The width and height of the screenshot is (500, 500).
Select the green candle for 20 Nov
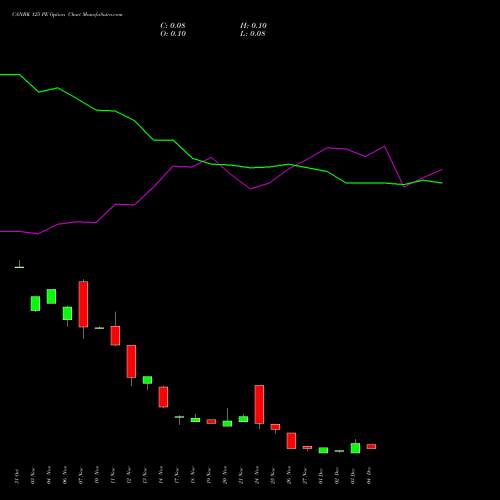click(227, 424)
